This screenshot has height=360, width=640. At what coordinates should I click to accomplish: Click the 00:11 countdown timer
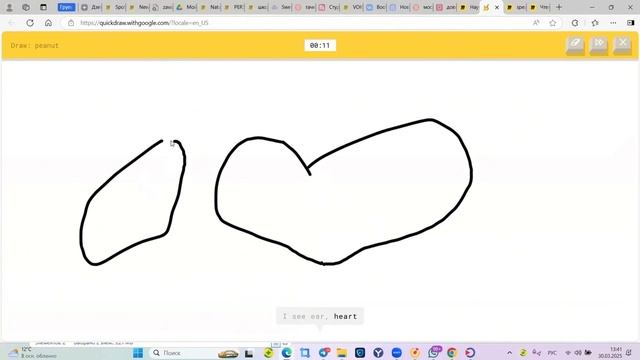320,45
